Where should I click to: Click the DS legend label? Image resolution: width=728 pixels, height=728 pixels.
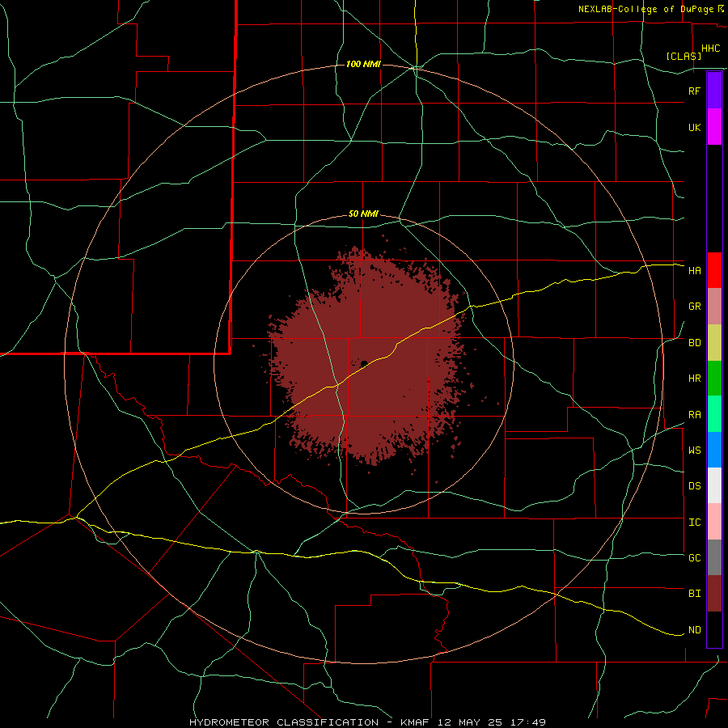coord(694,486)
